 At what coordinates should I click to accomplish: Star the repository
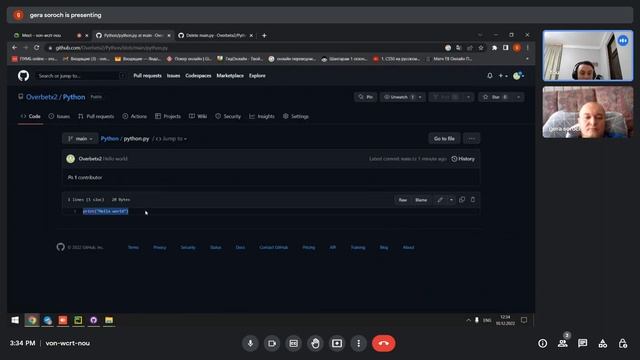496,97
